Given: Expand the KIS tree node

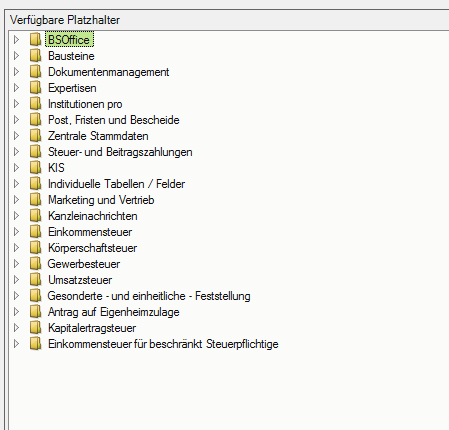Looking at the screenshot, I should (16, 168).
